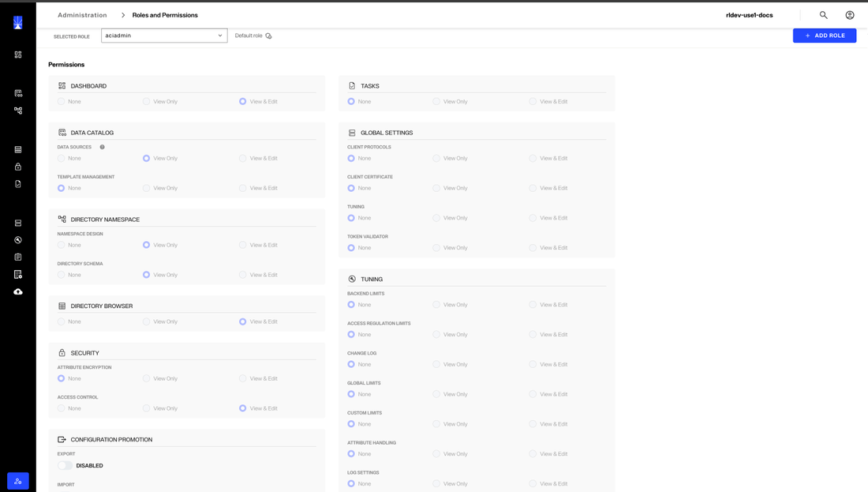This screenshot has width=868, height=492.
Task: Select View & Edit for Namespace Design
Action: click(242, 245)
